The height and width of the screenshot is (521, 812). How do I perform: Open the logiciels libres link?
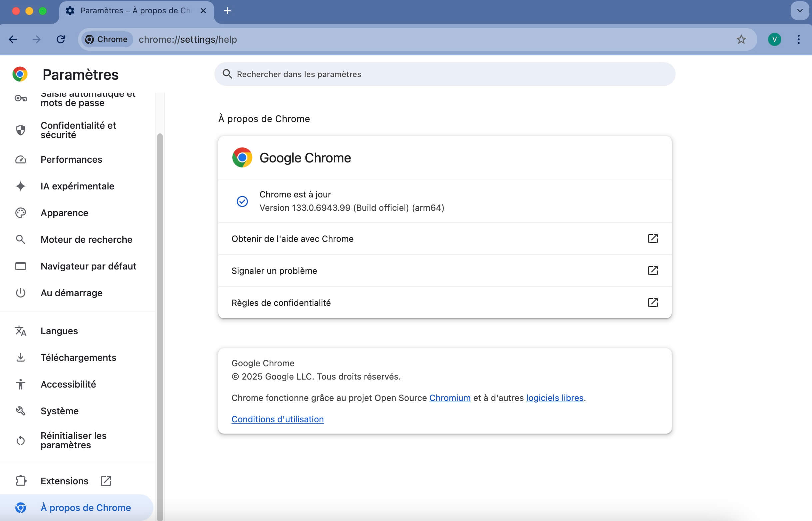(x=554, y=398)
